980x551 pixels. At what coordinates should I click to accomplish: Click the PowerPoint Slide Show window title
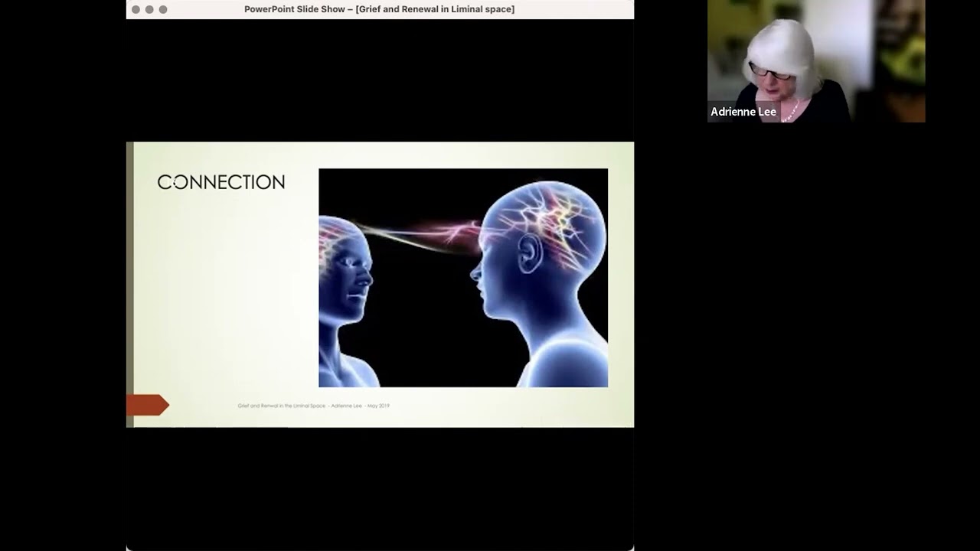click(379, 9)
